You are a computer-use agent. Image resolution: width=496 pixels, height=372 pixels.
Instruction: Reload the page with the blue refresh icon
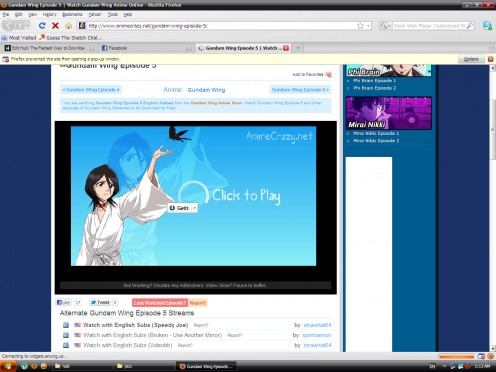point(42,26)
